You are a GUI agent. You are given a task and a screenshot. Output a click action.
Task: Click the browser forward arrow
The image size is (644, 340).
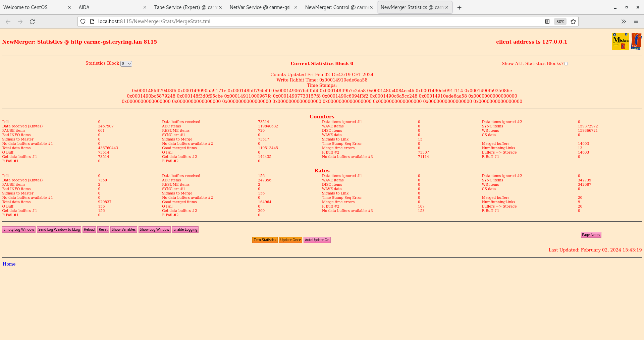(x=20, y=21)
